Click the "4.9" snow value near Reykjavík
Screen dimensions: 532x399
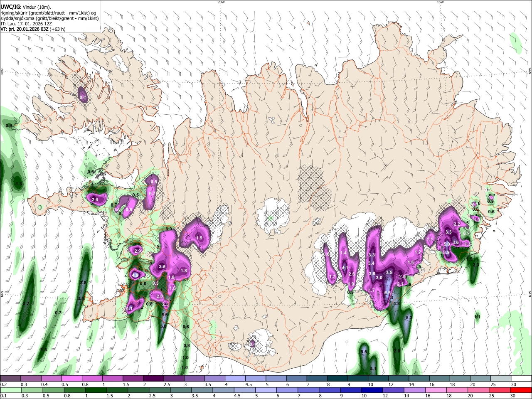(x=135, y=275)
